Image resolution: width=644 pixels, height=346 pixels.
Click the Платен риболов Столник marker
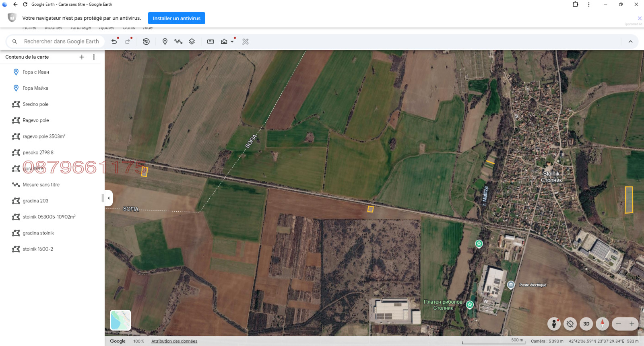[470, 305]
